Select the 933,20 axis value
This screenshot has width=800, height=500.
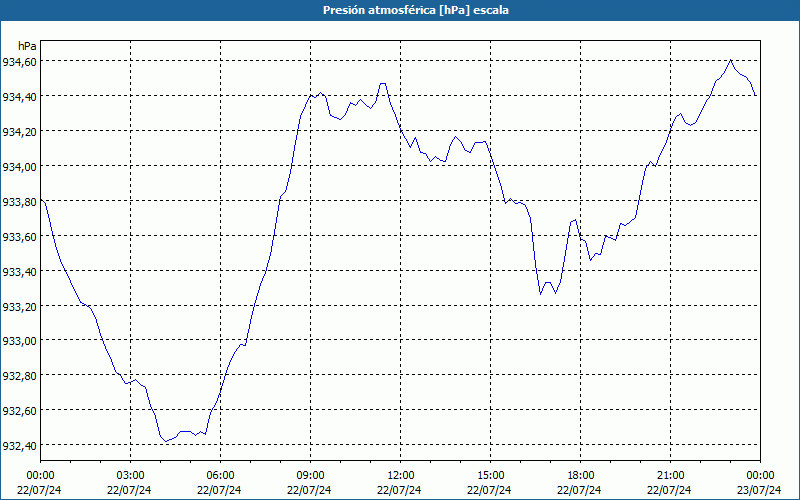(x=19, y=306)
